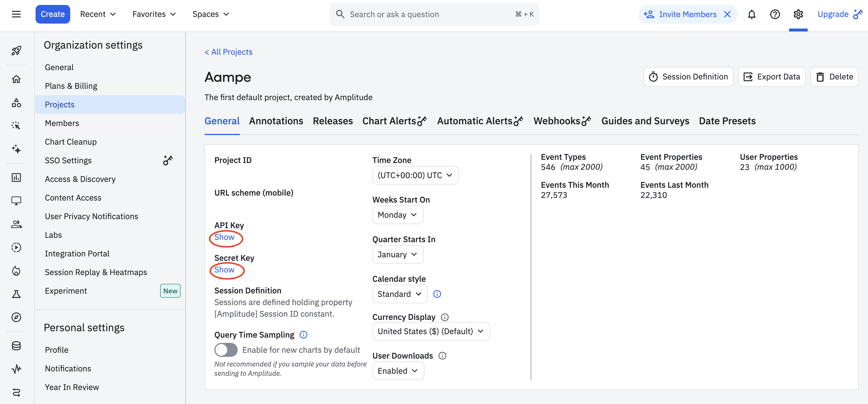The image size is (868, 404).
Task: Click the notifications bell icon
Action: 751,15
